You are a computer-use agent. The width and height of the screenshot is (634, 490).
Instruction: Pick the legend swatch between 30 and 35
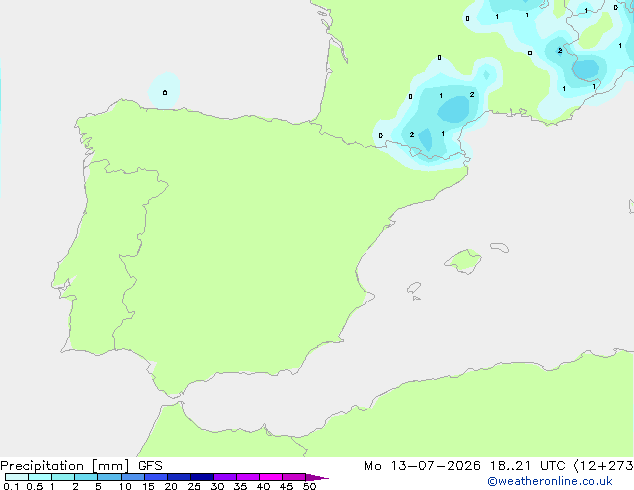coord(225,477)
